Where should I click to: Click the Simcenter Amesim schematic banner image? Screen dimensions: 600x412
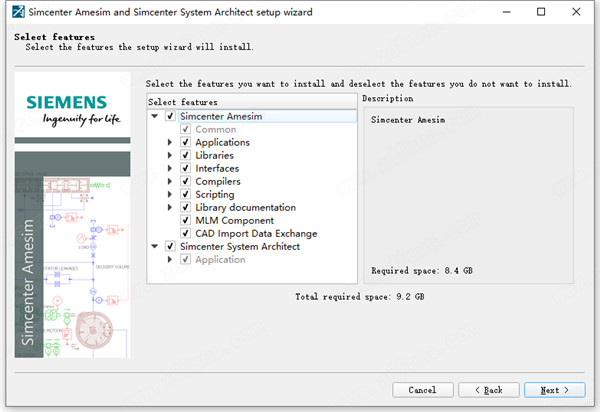tap(72, 254)
